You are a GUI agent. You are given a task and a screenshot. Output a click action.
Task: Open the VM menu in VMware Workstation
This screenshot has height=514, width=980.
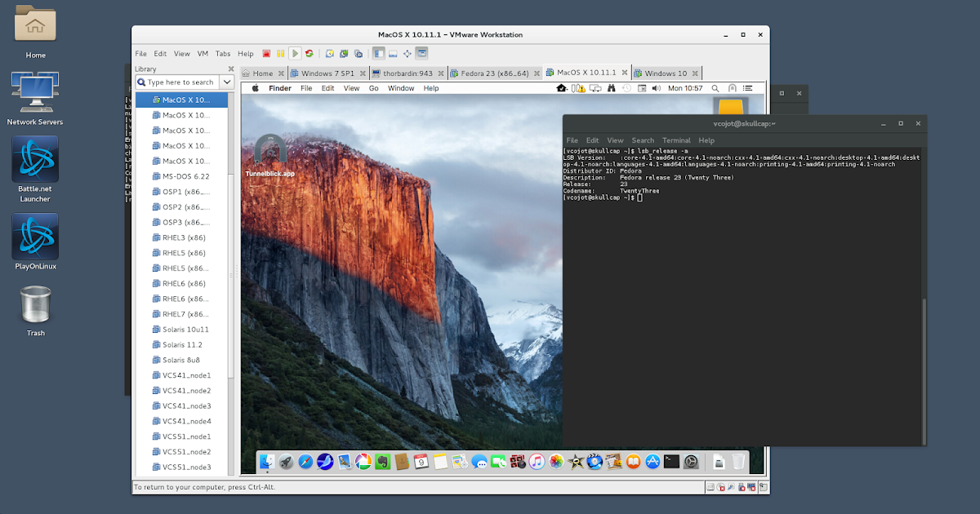202,53
